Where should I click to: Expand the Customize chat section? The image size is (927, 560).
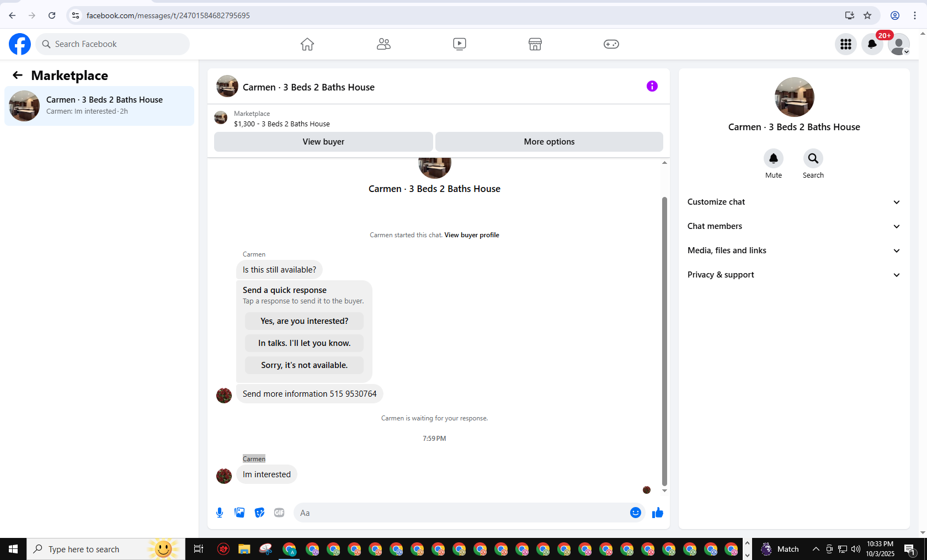tap(794, 202)
